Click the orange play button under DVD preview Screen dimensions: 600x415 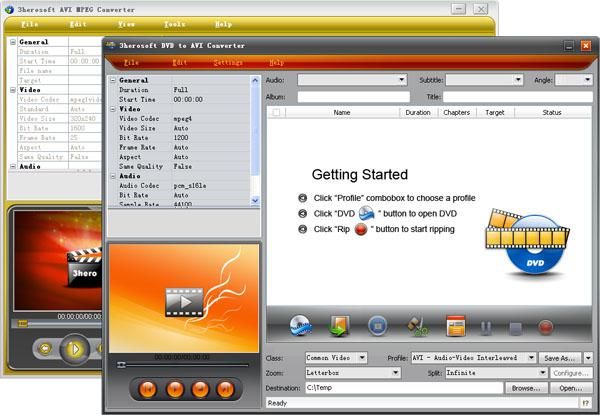(175, 389)
